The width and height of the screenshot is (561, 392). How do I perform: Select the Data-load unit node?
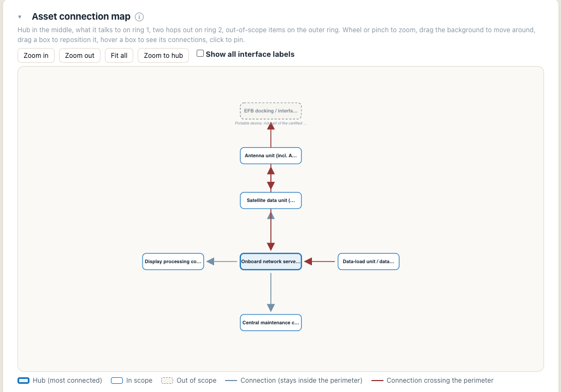click(369, 262)
